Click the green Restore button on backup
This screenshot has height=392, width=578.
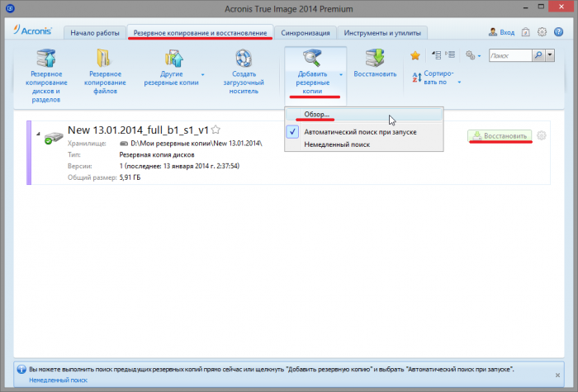pos(500,135)
